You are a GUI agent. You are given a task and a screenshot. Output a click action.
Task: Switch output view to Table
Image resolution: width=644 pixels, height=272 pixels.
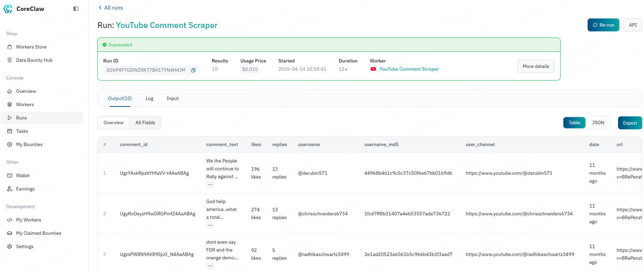574,123
